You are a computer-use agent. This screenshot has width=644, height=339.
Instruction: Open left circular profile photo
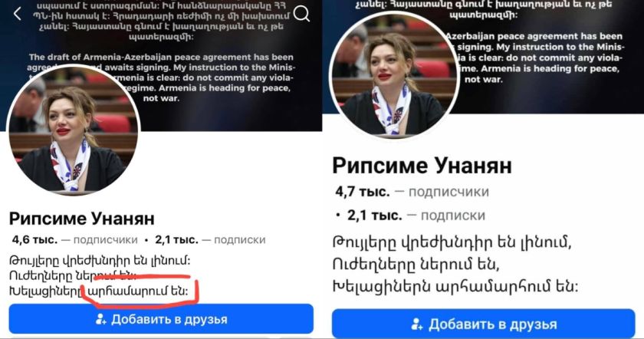pyautogui.click(x=73, y=129)
